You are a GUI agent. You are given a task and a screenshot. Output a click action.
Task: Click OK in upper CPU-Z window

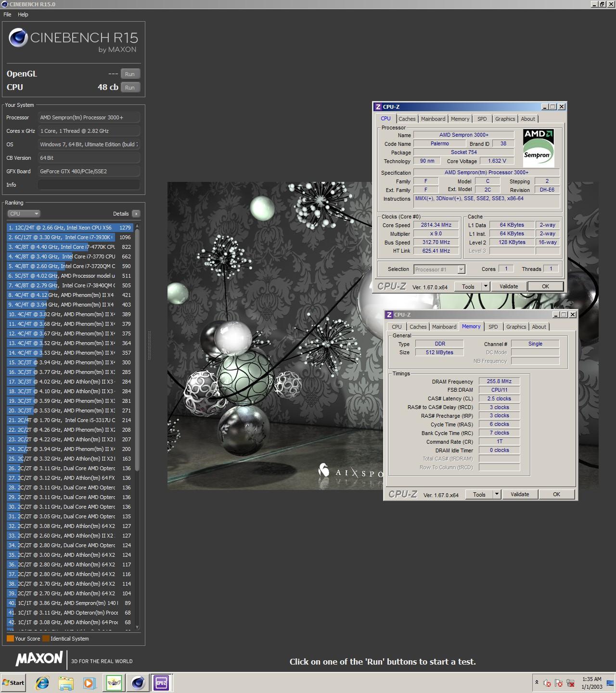(545, 286)
